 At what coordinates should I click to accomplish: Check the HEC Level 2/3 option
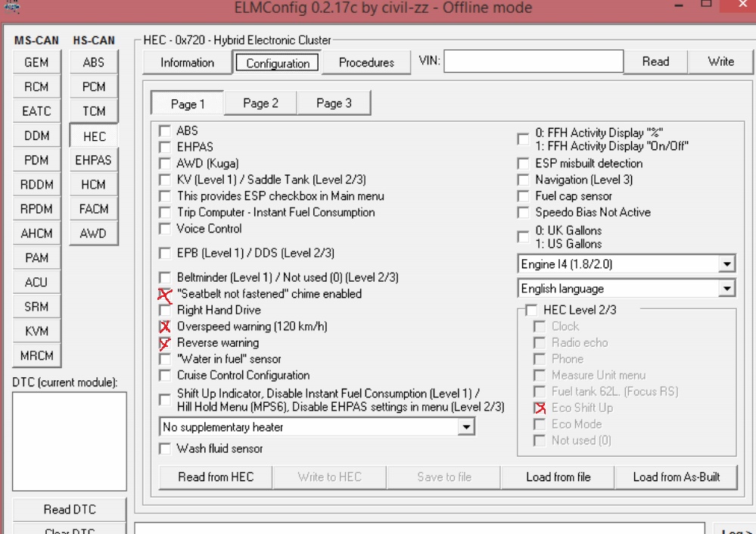point(531,310)
